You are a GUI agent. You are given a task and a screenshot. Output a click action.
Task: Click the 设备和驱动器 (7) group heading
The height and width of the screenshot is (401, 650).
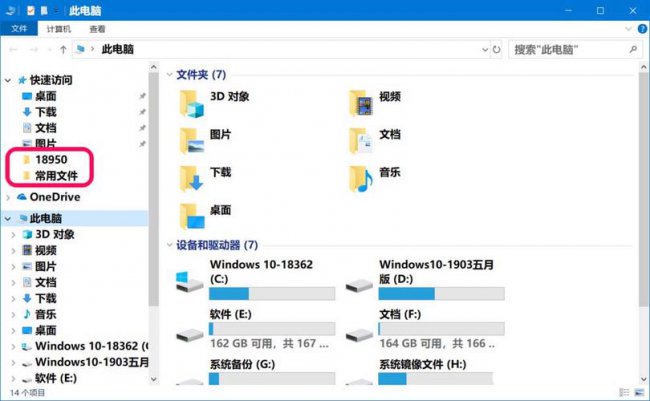217,245
